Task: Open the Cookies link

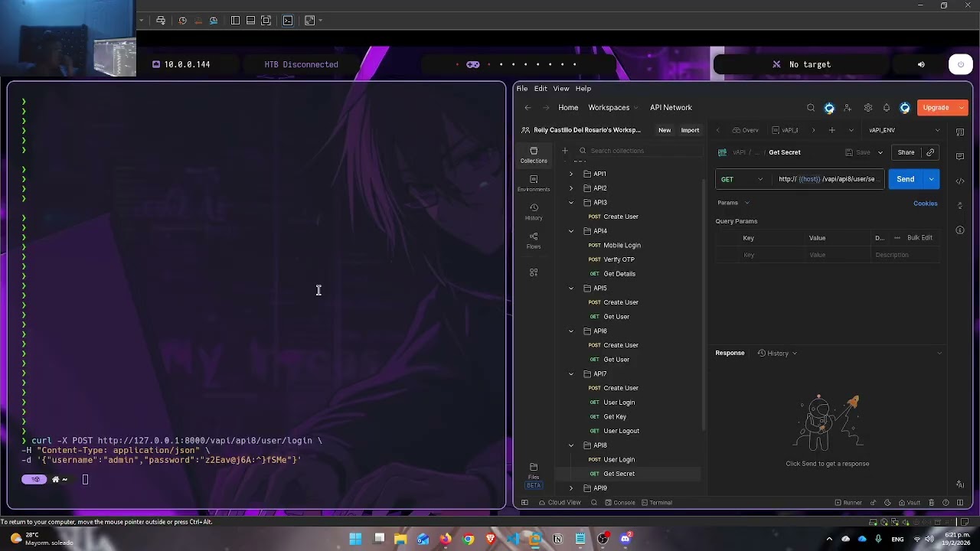Action: [x=925, y=204]
